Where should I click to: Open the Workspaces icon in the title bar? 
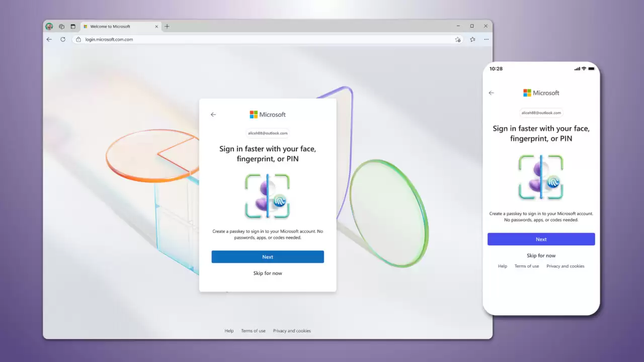(61, 27)
